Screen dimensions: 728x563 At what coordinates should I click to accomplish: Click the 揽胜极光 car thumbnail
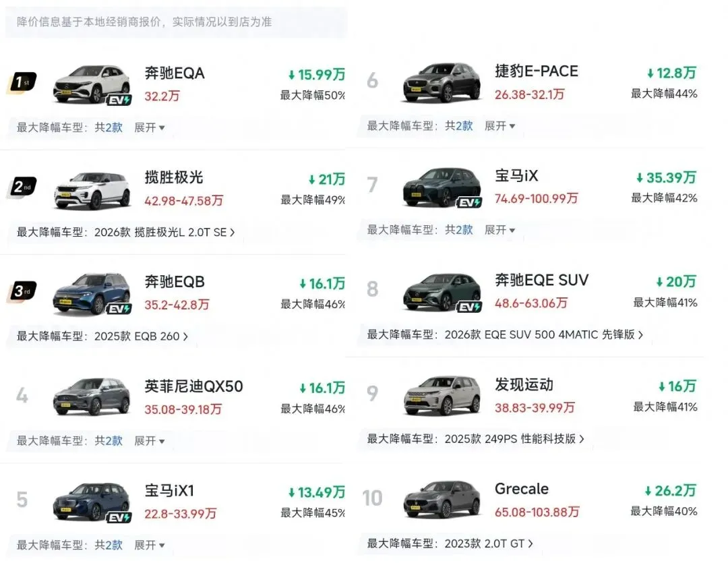[92, 191]
